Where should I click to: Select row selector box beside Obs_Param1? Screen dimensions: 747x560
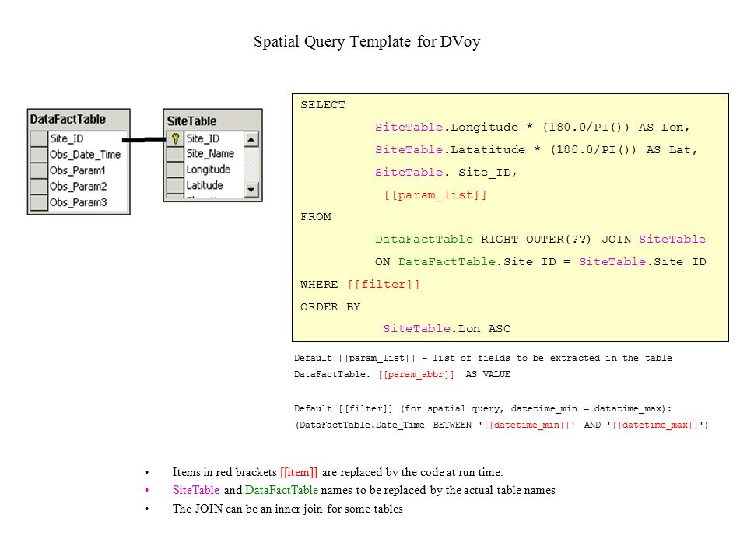39,170
